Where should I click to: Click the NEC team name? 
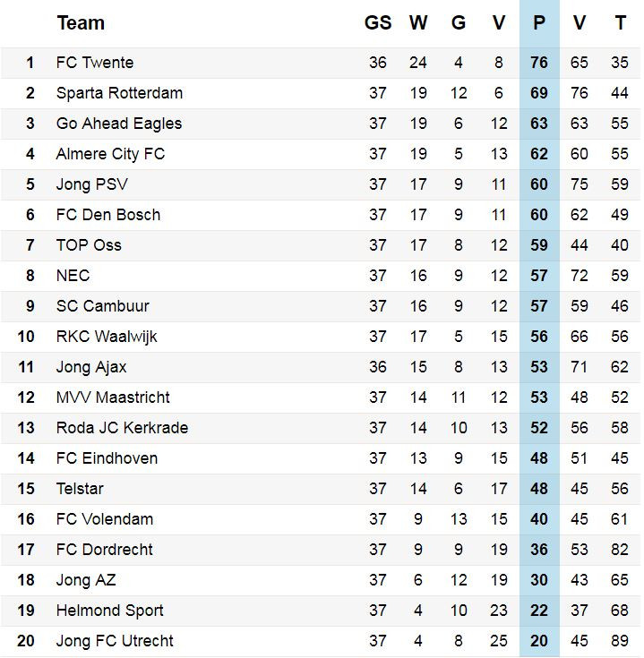(73, 276)
